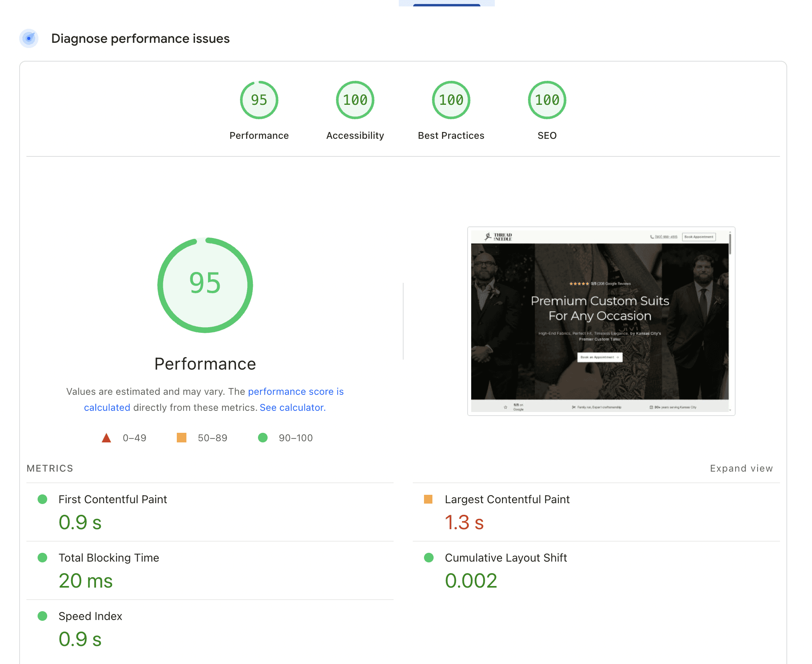Click the red triangle 0–49 legend icon
This screenshot has height=664, width=812.
tap(106, 438)
